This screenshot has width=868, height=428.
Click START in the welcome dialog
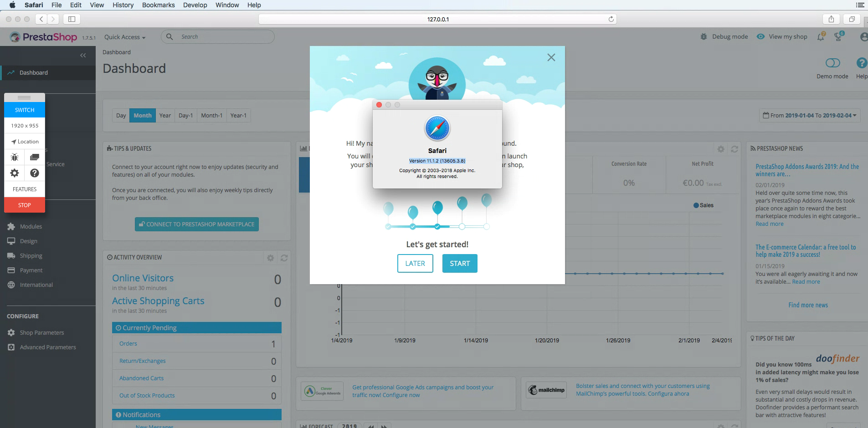coord(460,263)
